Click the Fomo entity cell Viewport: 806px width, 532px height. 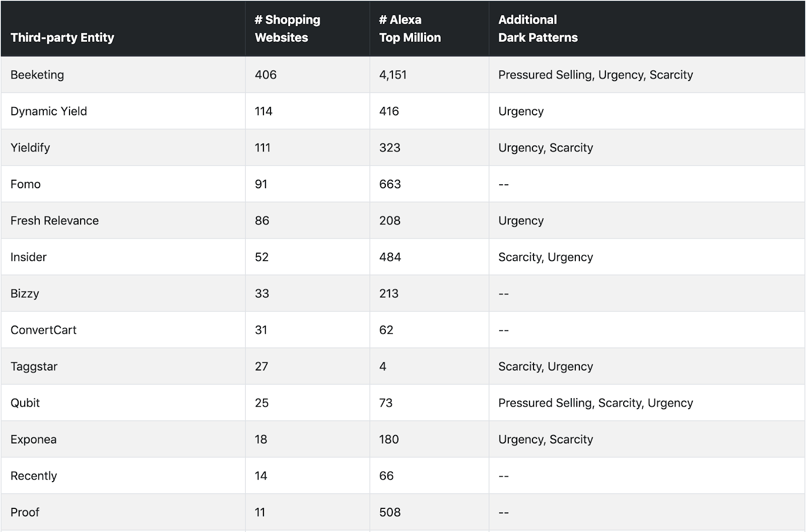[x=26, y=184]
